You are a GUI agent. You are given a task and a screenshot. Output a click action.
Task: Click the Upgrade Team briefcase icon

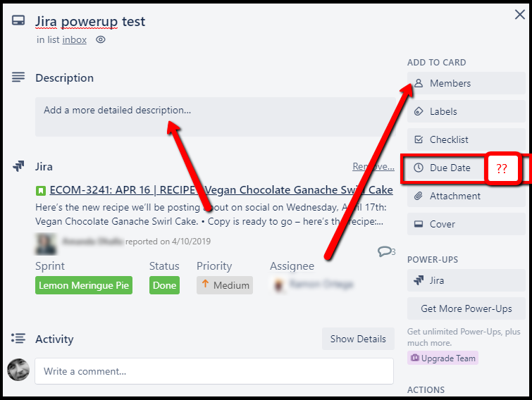[414, 358]
